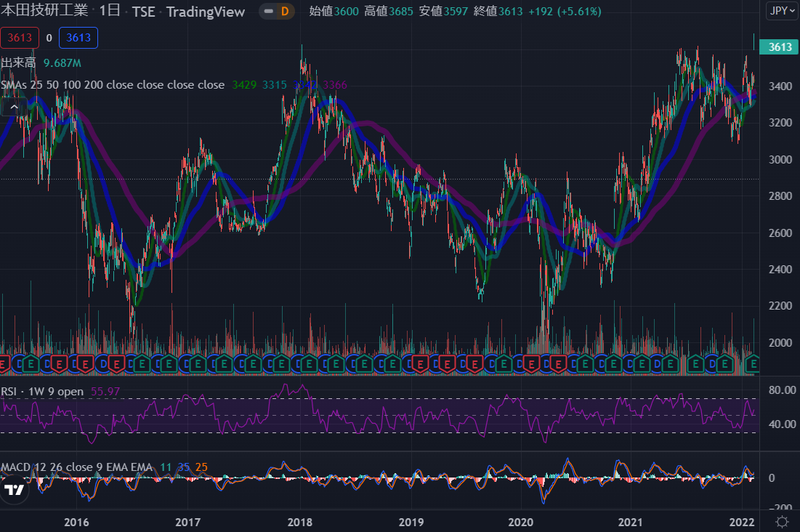Click the 2020 label on time axis

click(x=520, y=523)
